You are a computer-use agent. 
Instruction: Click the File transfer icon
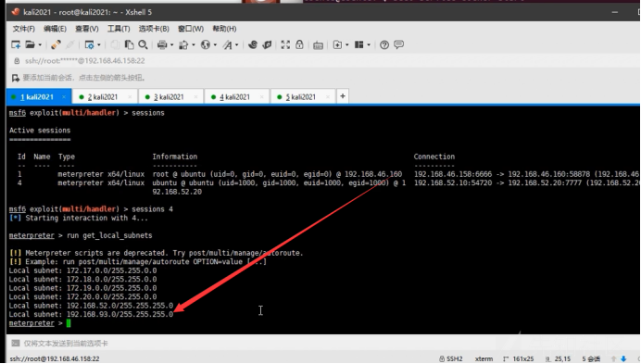(183, 44)
